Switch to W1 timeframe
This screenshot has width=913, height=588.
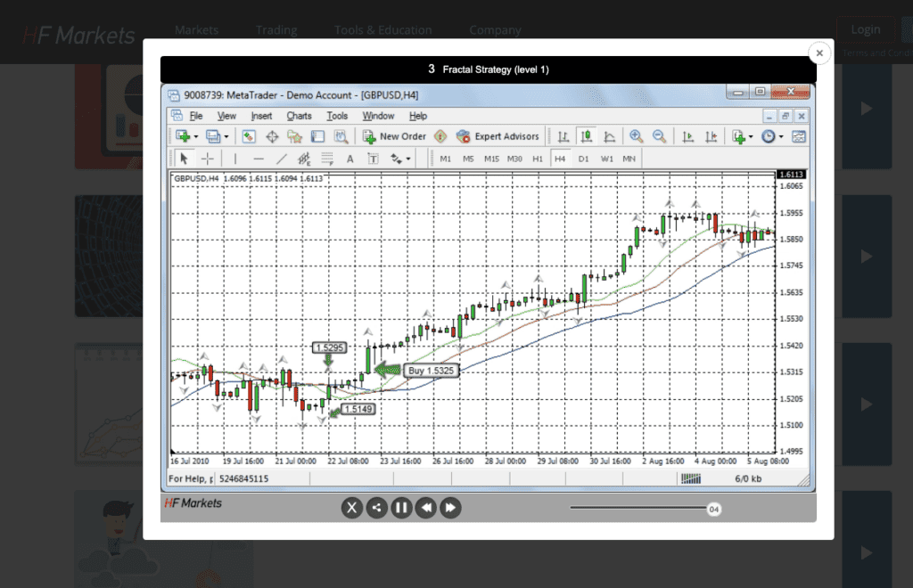[606, 159]
